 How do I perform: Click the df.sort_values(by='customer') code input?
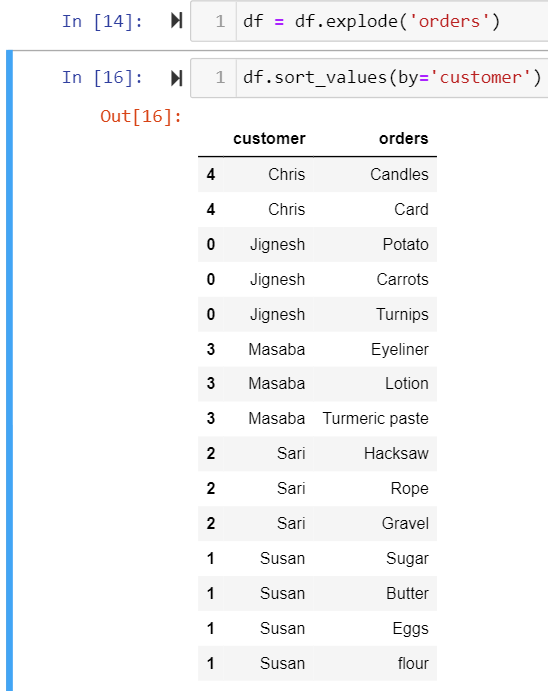point(392,78)
